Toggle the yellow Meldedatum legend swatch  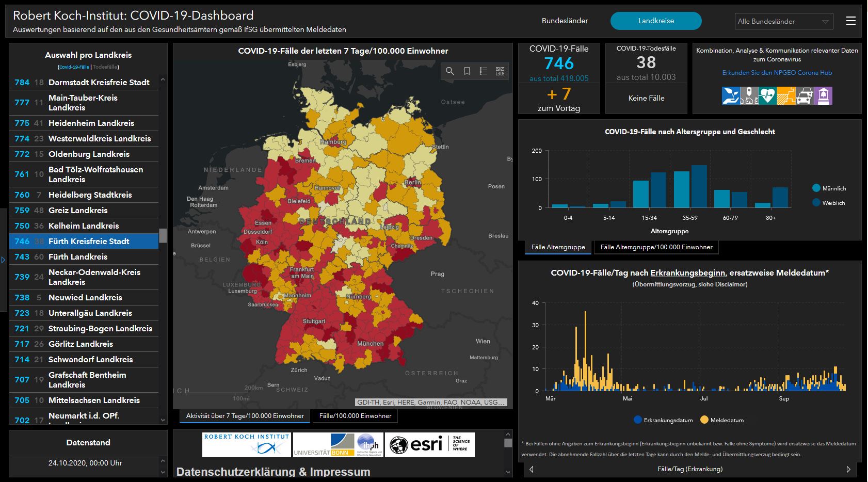(704, 420)
